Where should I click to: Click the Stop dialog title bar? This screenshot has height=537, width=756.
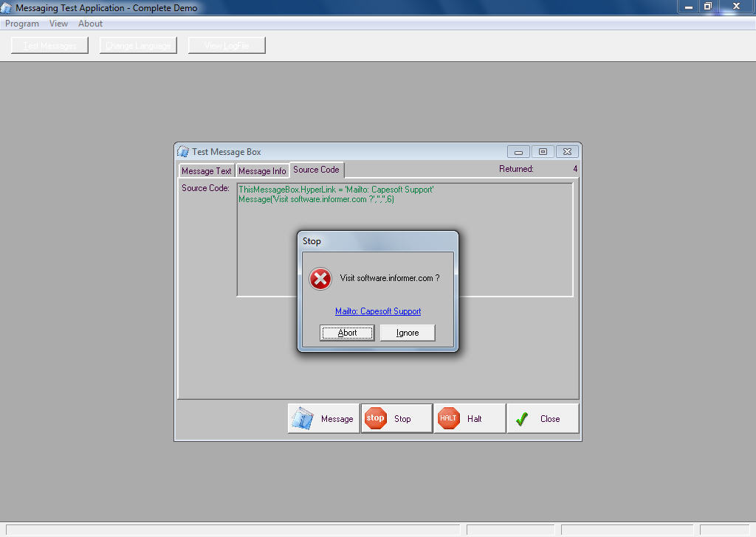tap(378, 240)
